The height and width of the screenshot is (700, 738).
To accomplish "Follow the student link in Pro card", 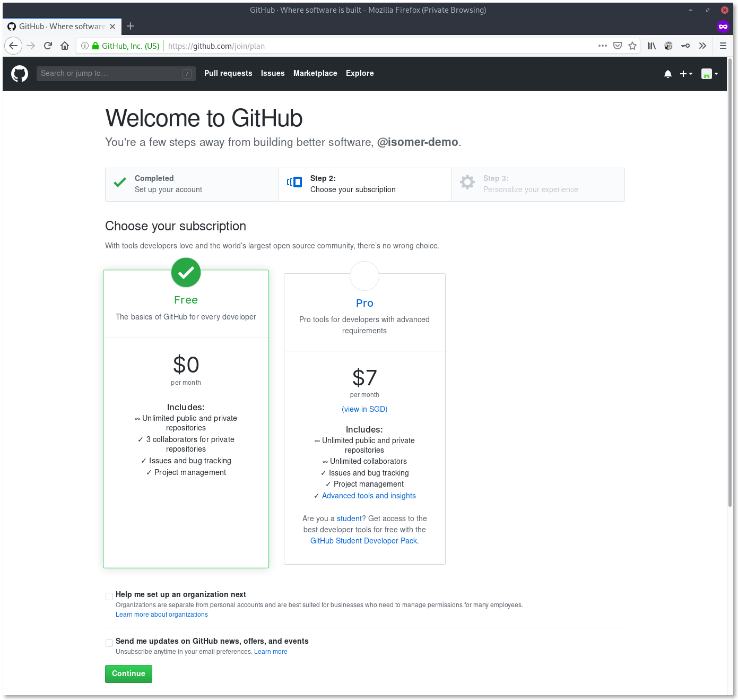I will point(349,518).
